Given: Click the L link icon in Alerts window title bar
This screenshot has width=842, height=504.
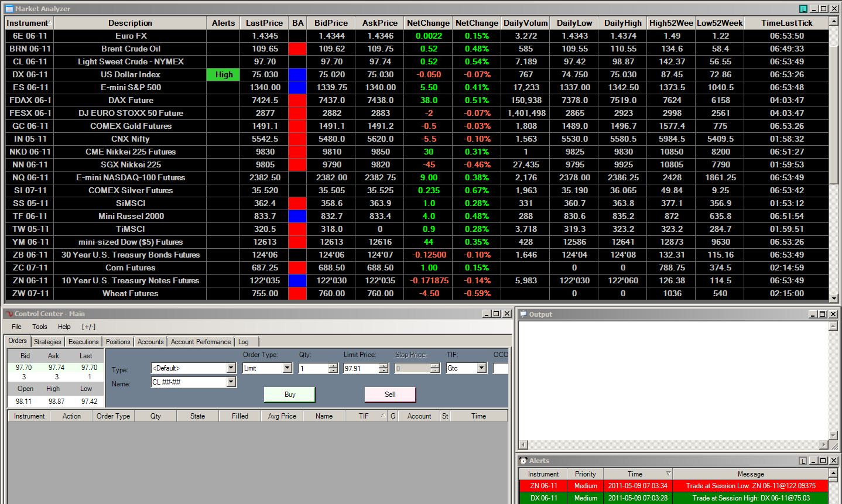Looking at the screenshot, I should click(x=803, y=461).
